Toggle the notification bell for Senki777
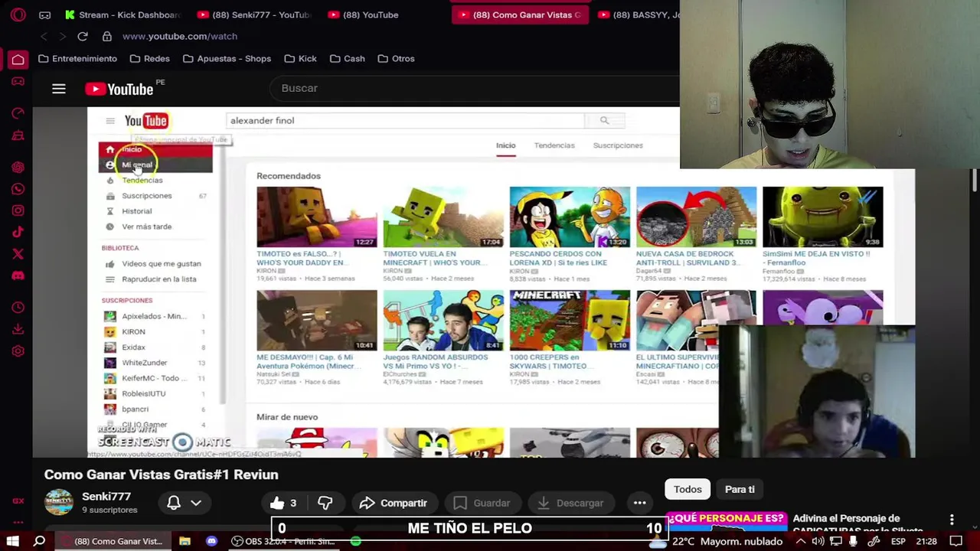The image size is (980, 551). [174, 503]
